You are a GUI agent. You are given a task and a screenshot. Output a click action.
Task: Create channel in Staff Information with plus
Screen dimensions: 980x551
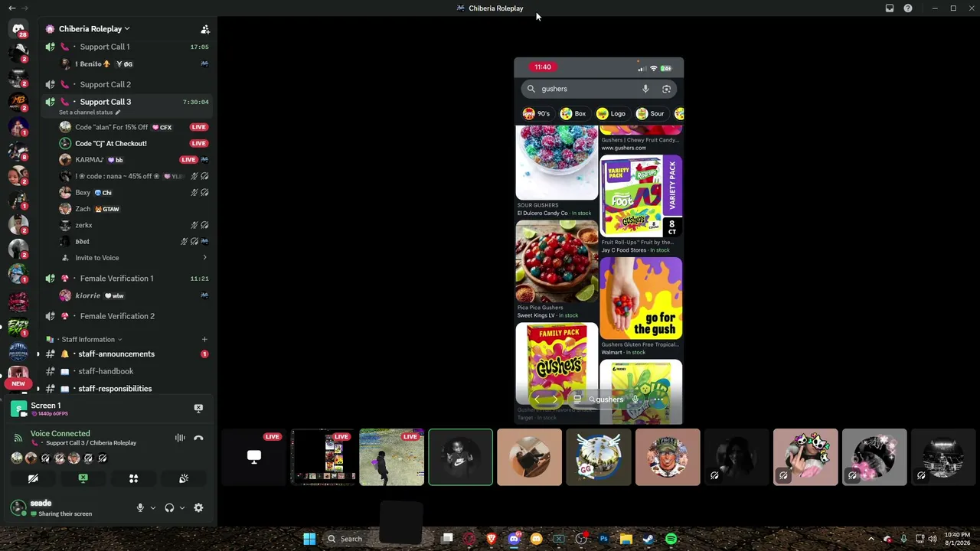coord(204,339)
